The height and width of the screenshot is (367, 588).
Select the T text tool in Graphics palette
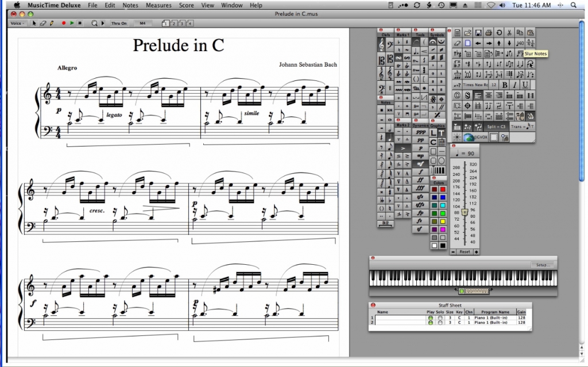[441, 132]
